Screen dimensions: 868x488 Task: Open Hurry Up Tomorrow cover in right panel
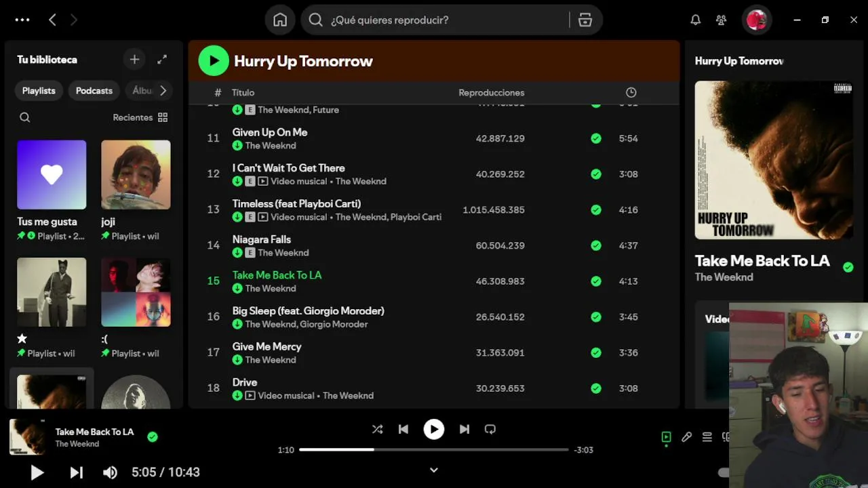pos(774,160)
